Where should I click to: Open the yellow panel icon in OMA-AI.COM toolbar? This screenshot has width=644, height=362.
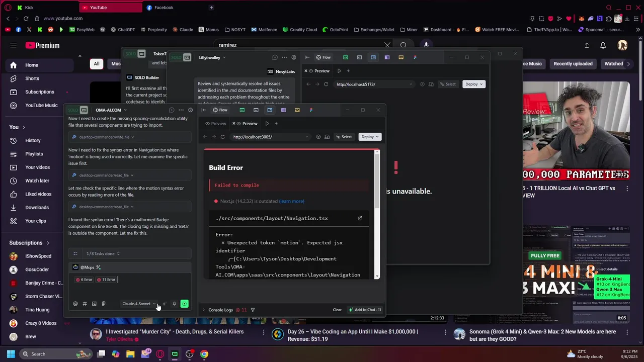tap(297, 110)
